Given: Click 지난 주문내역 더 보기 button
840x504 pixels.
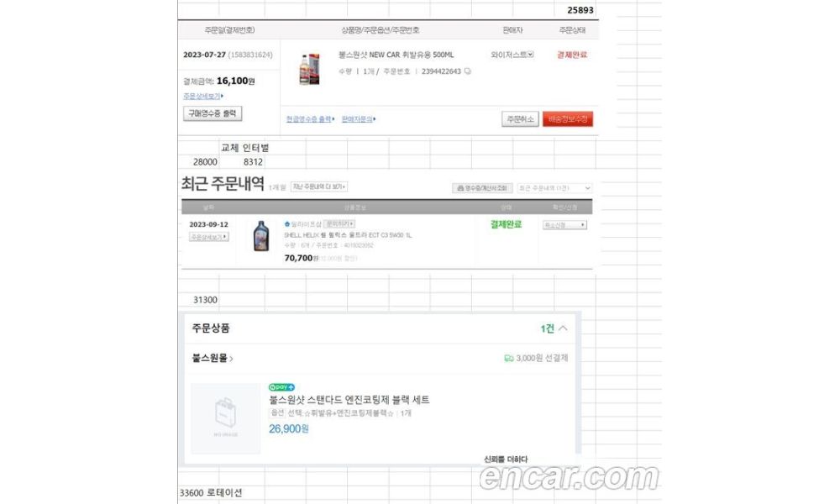Looking at the screenshot, I should [319, 187].
